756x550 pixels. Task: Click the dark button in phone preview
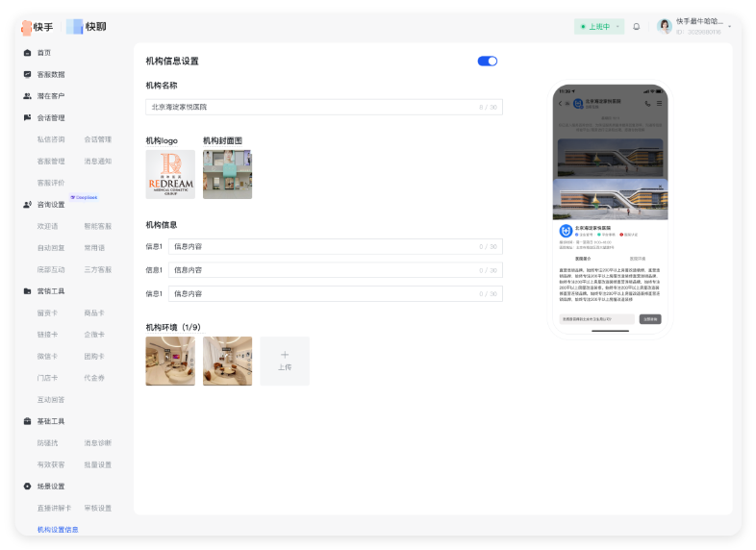pos(650,319)
